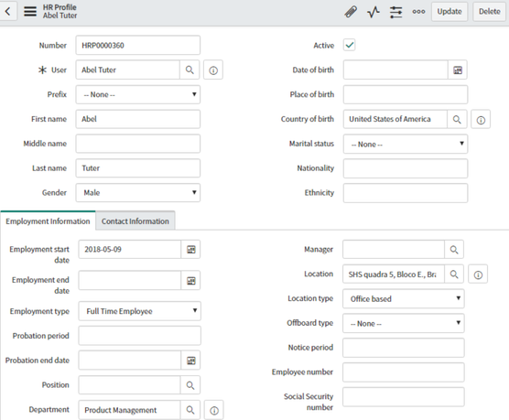The image size is (509, 420).
Task: Click the User input field
Action: pyautogui.click(x=128, y=70)
